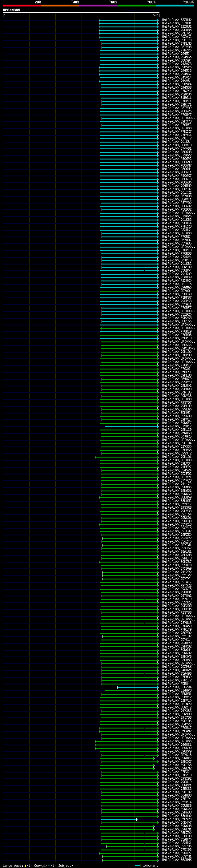197x868 pixels.
Task: Click the green ~80% legend segment
Action: point(137,6)
